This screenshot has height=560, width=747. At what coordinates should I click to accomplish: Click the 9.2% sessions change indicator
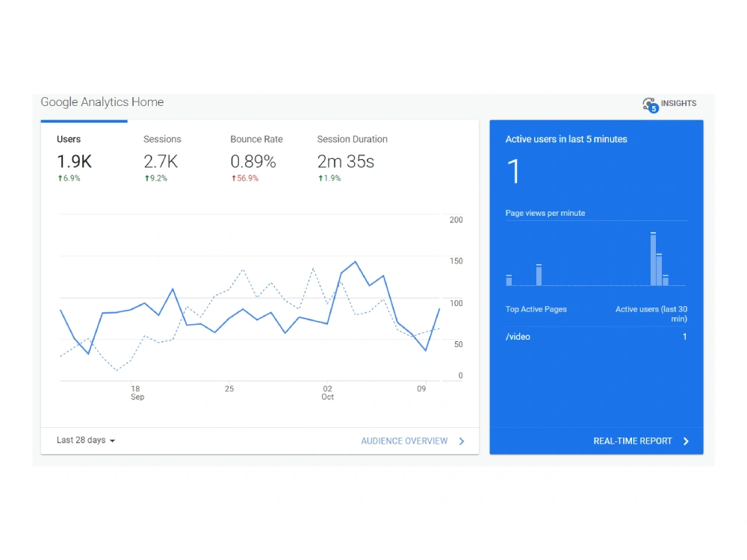(x=156, y=178)
